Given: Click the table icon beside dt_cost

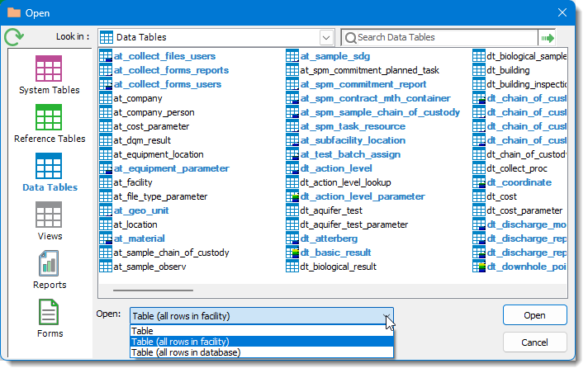Looking at the screenshot, I should click(479, 196).
